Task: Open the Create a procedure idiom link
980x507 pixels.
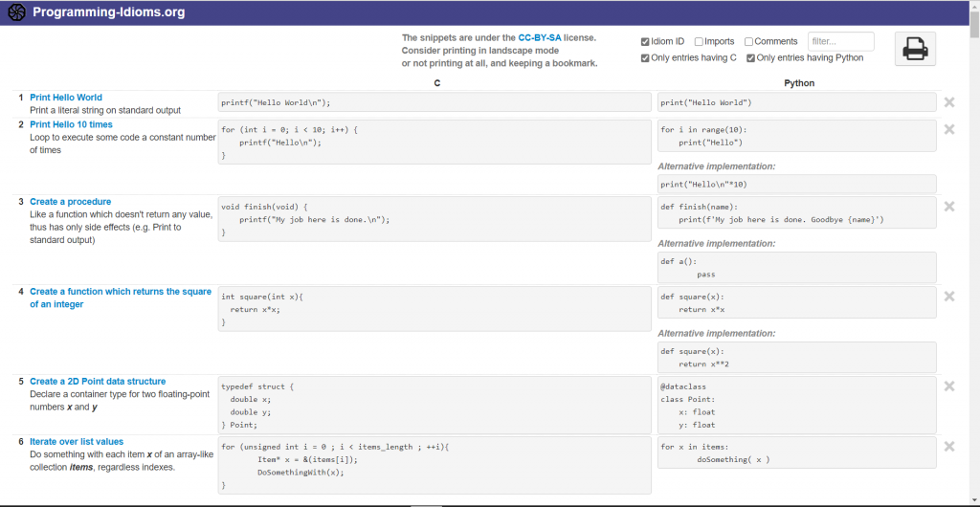Action: (x=70, y=202)
